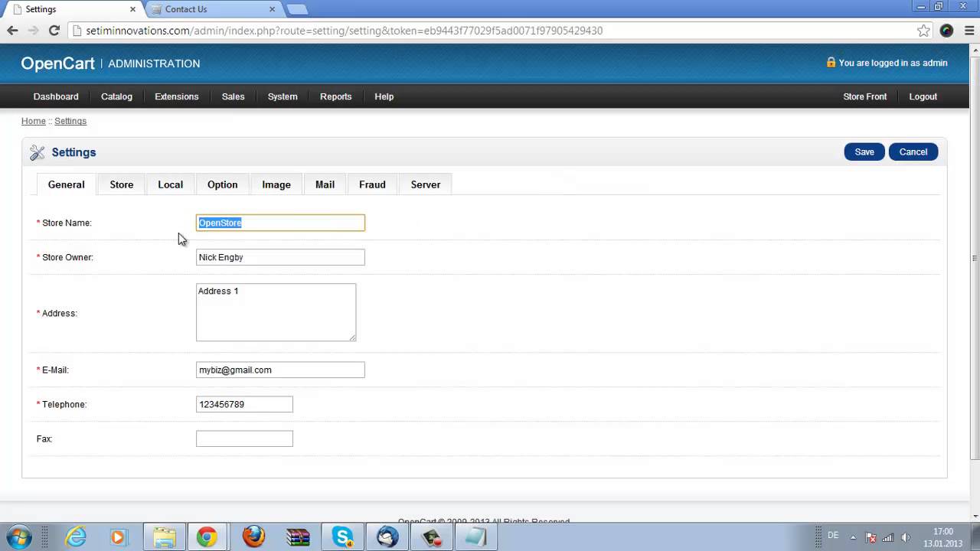Image resolution: width=980 pixels, height=551 pixels.
Task: Open Windows Explorer folder in the taskbar
Action: point(164,537)
